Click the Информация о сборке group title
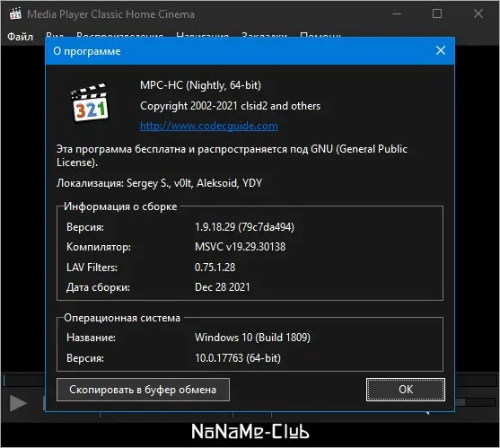500x448 pixels. click(x=120, y=206)
